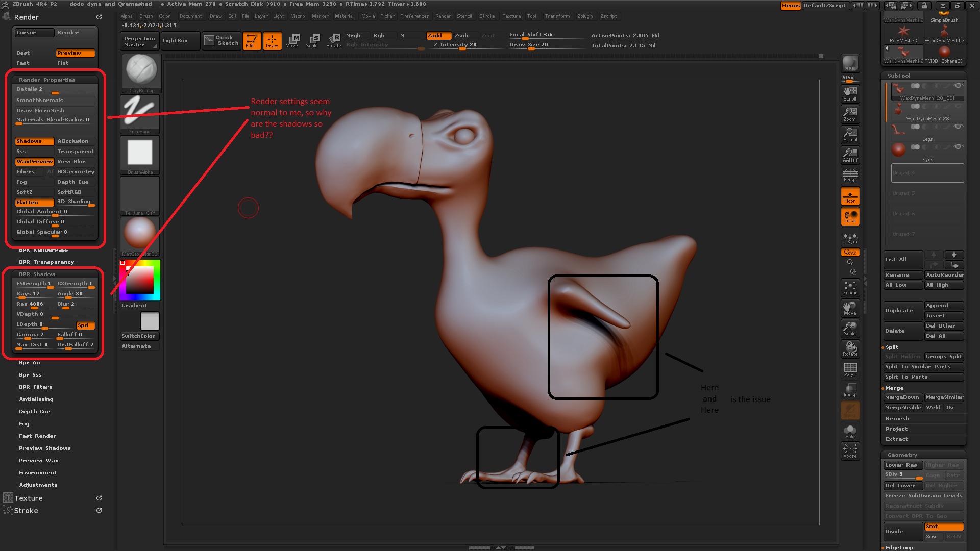The image size is (980, 551).
Task: Click the Zoom canvas icon
Action: point(850,114)
